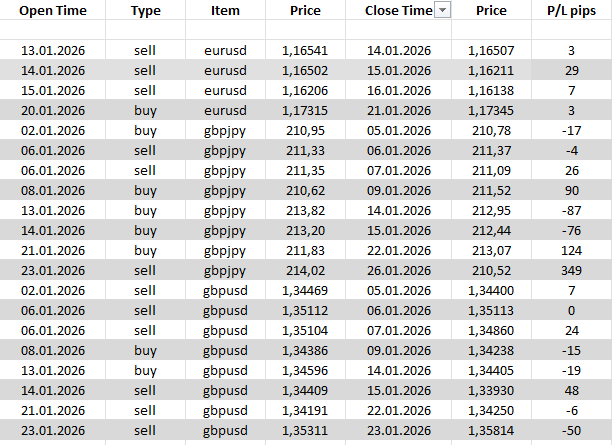This screenshot has height=445, width=612.
Task: Click the P/L cell showing 90
Action: coord(571,188)
